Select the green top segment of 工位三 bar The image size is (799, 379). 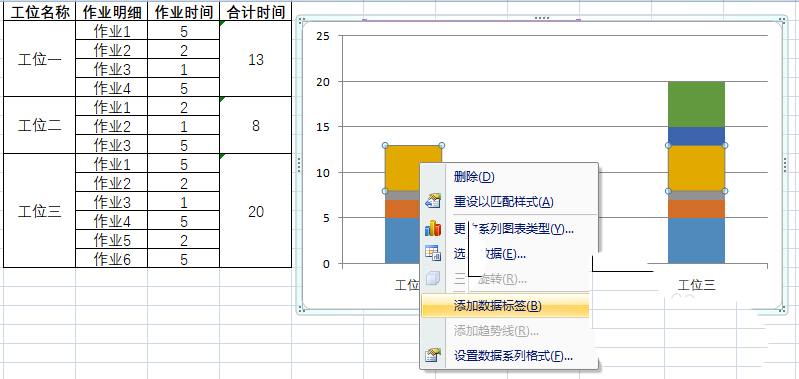point(696,104)
